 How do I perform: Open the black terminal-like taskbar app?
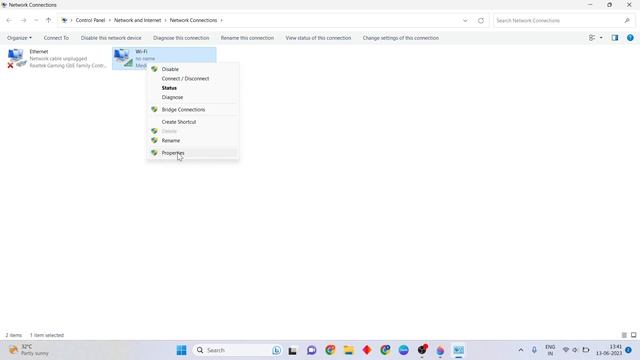click(x=293, y=350)
